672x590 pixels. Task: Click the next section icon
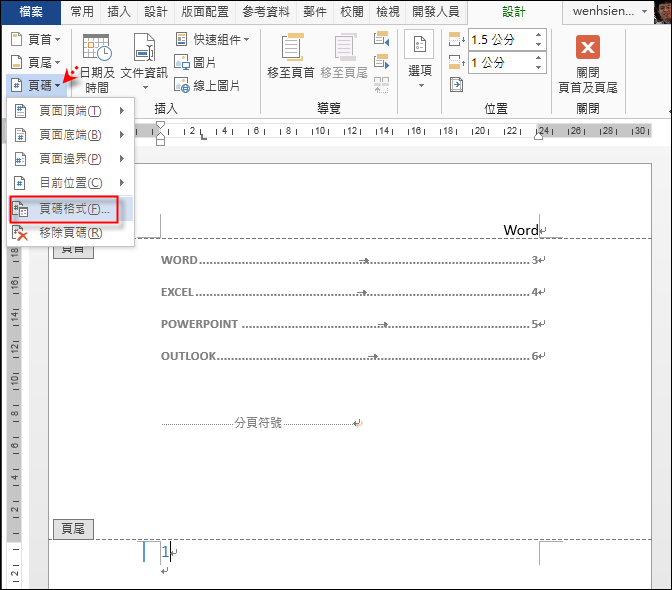[x=381, y=62]
